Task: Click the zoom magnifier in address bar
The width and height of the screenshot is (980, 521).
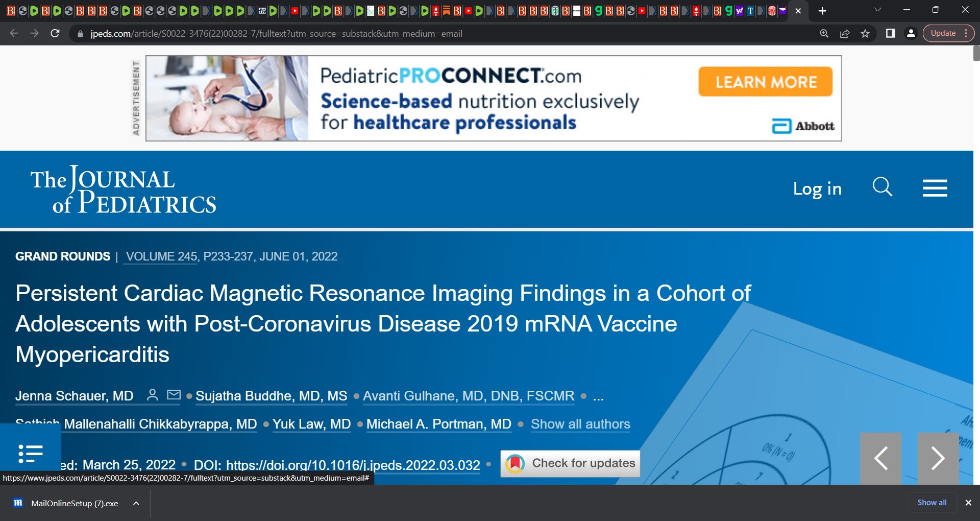Action: (x=824, y=33)
